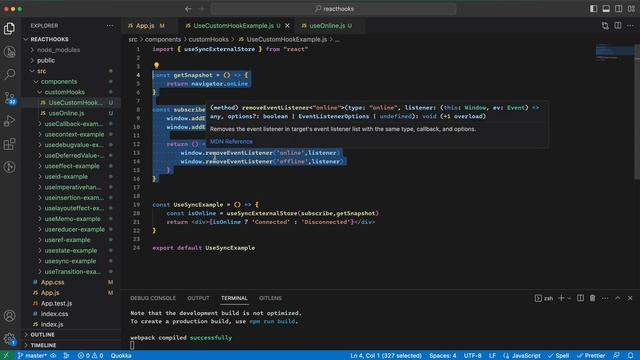Click the Spaces: 4 indentation setting

442,356
